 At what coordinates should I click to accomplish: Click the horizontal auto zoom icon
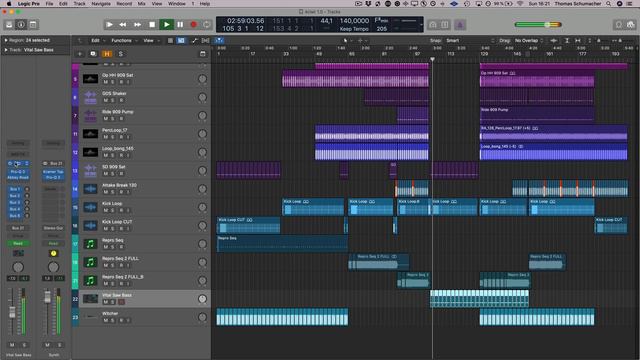pos(578,40)
